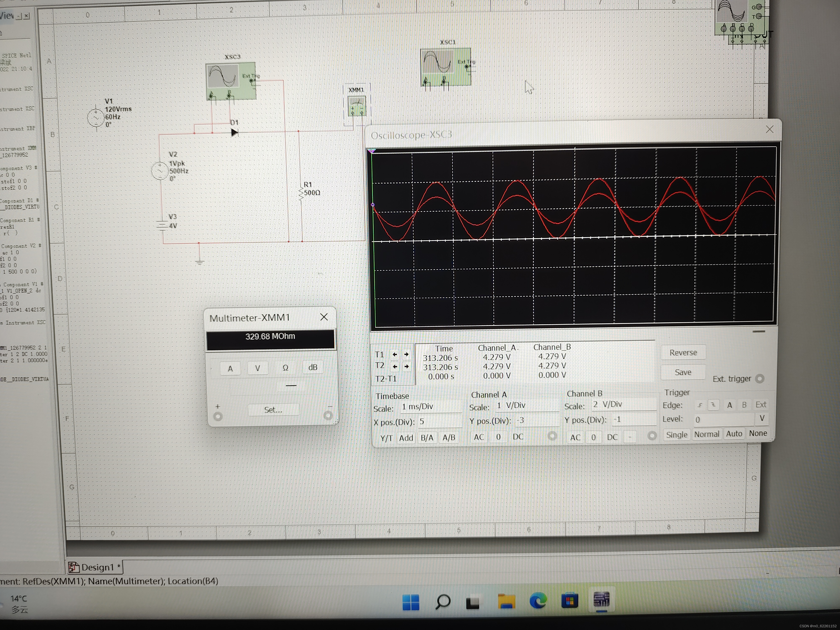Choose Single trigger mode
Image resolution: width=840 pixels, height=630 pixels.
677,435
